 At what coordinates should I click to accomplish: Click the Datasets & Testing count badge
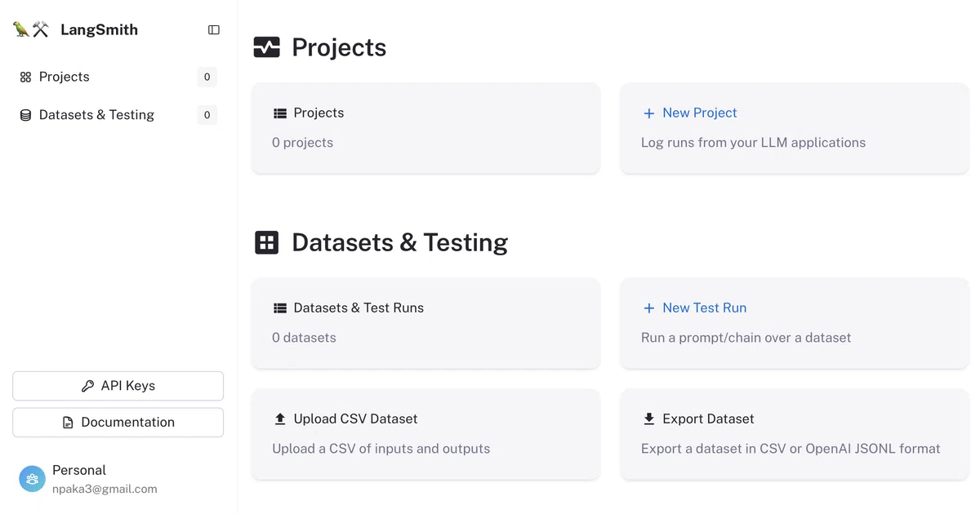pyautogui.click(x=207, y=115)
